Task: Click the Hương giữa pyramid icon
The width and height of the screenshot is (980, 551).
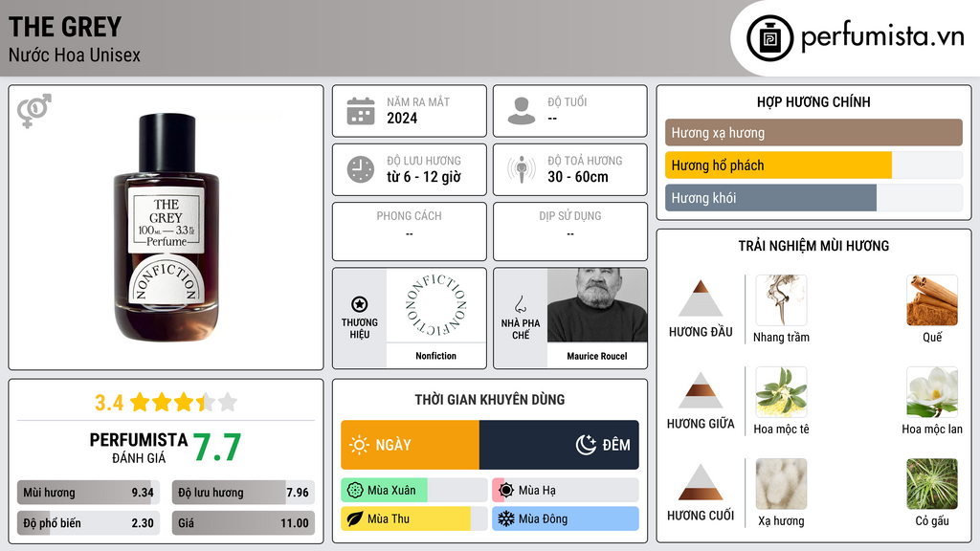Action: (x=701, y=391)
